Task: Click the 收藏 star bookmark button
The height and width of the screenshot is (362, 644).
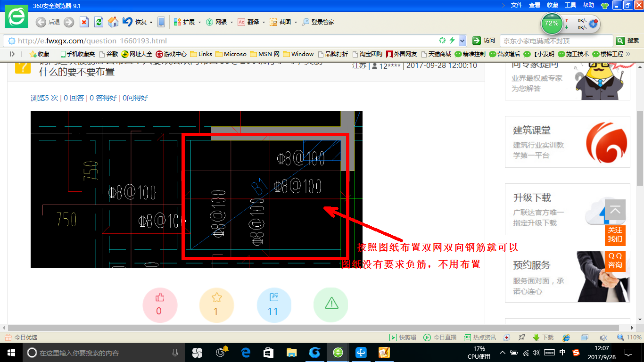Action: pyautogui.click(x=40, y=54)
